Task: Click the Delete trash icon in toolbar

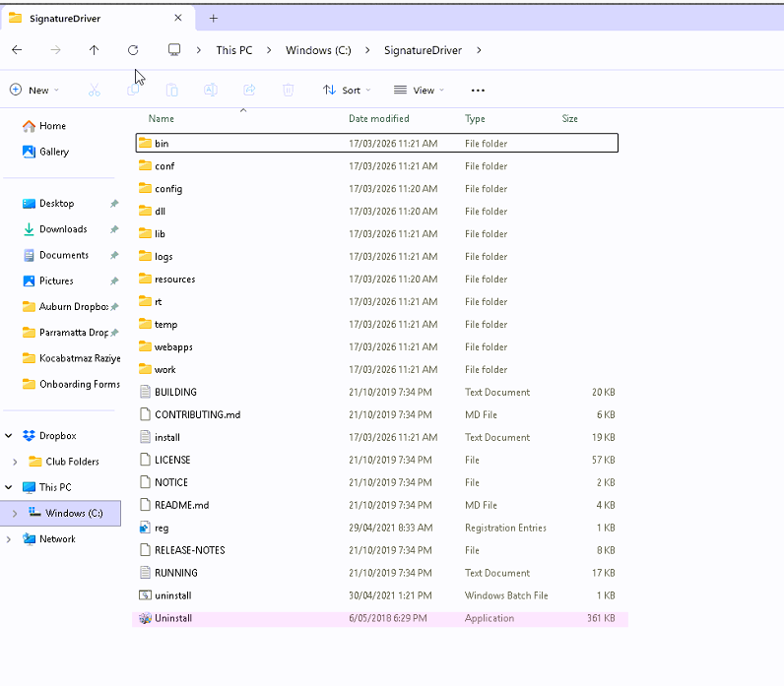Action: [288, 91]
